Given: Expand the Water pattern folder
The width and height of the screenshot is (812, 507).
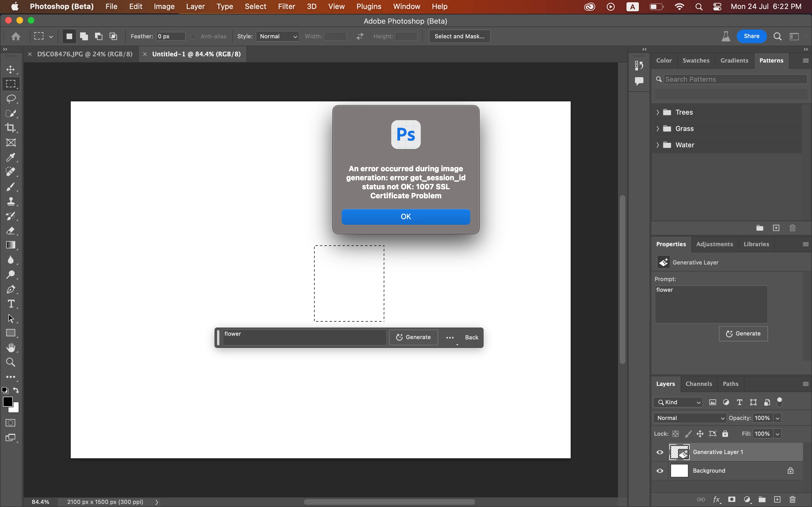Looking at the screenshot, I should pos(658,145).
